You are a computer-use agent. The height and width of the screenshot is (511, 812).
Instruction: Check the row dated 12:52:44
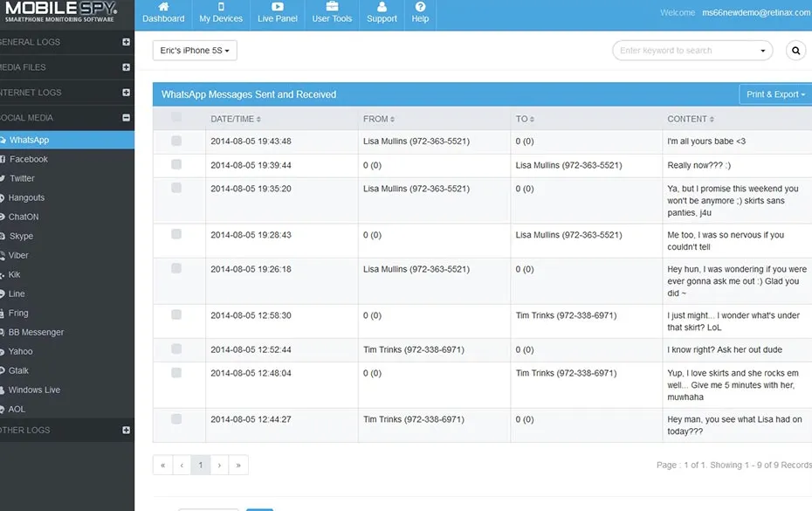176,349
